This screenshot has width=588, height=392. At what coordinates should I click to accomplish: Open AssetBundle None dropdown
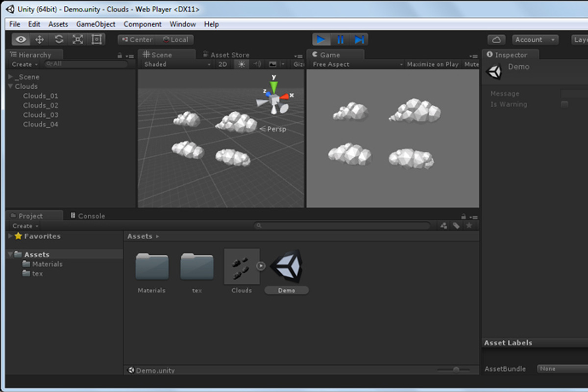point(562,369)
